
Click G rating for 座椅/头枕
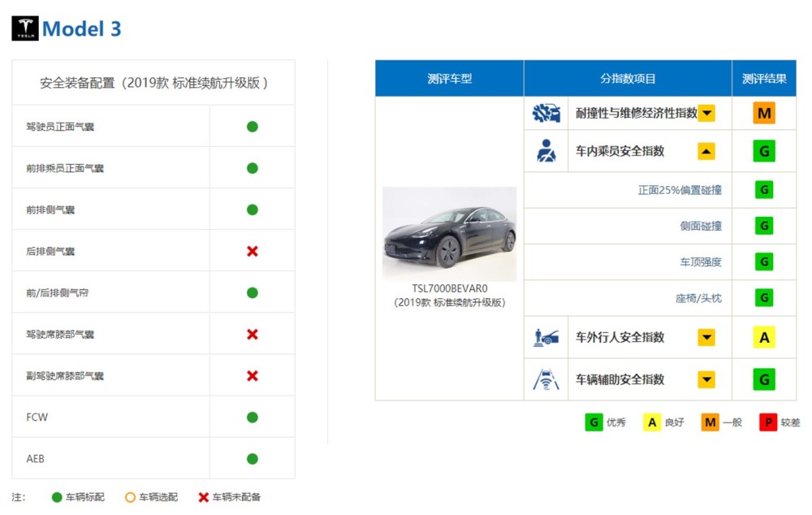pyautogui.click(x=764, y=298)
